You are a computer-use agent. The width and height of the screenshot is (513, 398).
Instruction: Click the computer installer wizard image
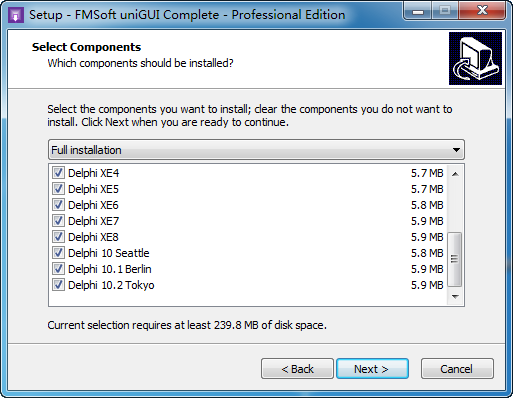click(475, 58)
